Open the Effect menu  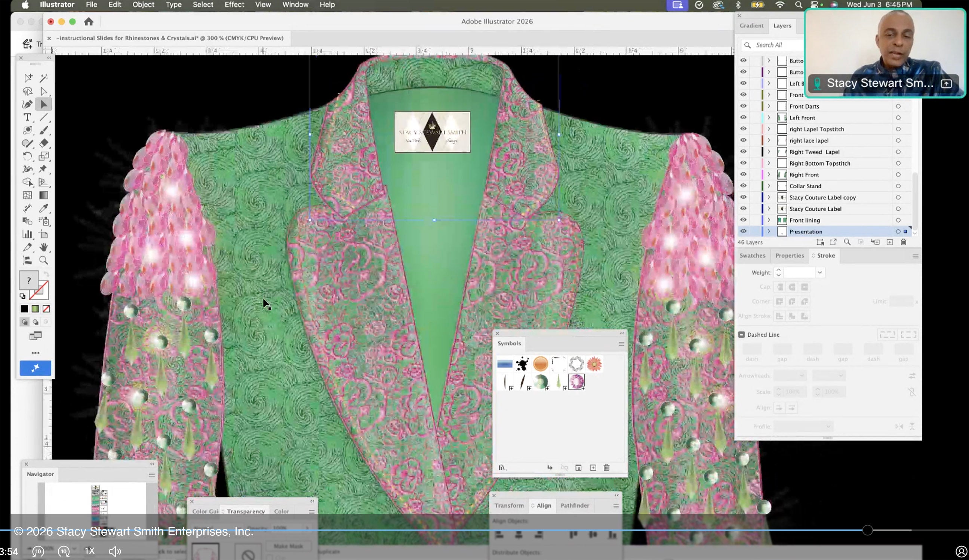pyautogui.click(x=234, y=4)
